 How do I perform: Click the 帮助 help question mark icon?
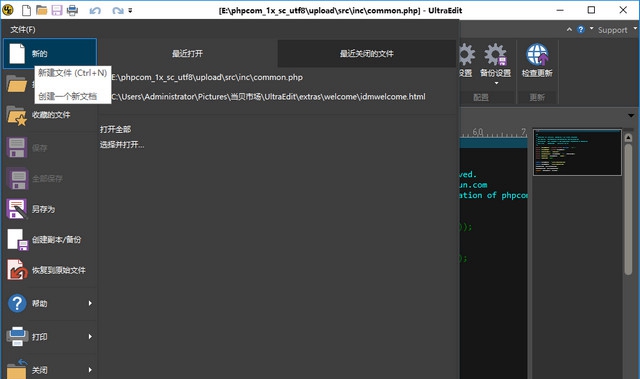click(17, 304)
